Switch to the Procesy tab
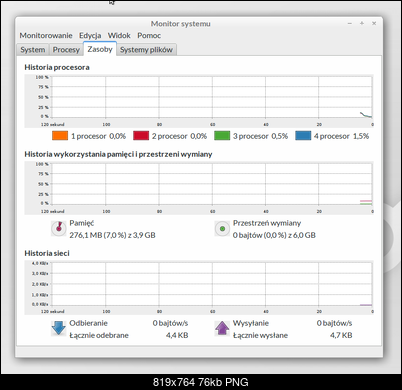Viewport: 402px width, 390px height. pos(66,50)
